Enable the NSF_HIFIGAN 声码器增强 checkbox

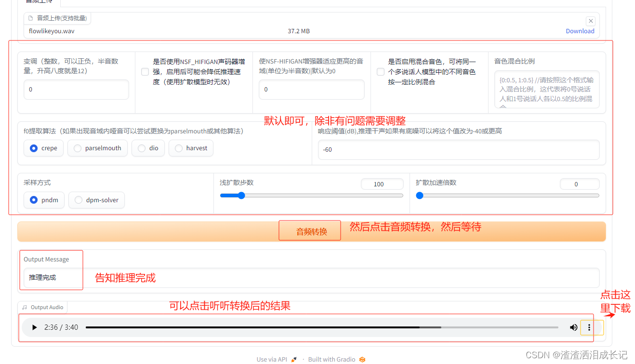pyautogui.click(x=145, y=71)
